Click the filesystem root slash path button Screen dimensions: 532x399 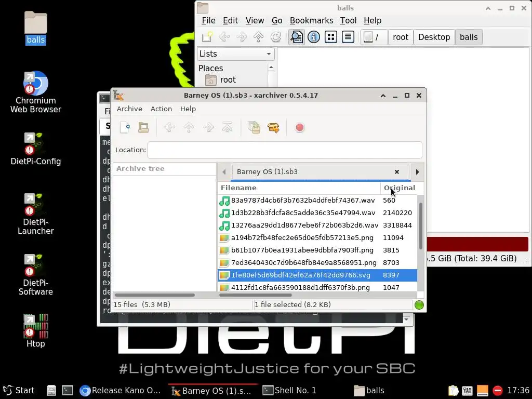coord(374,37)
